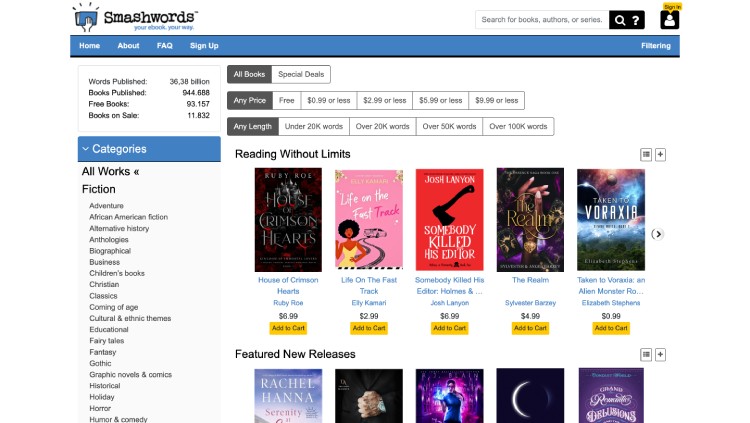Viewport: 750px width, 423px height.
Task: Add The Realm to cart
Action: [x=530, y=328]
